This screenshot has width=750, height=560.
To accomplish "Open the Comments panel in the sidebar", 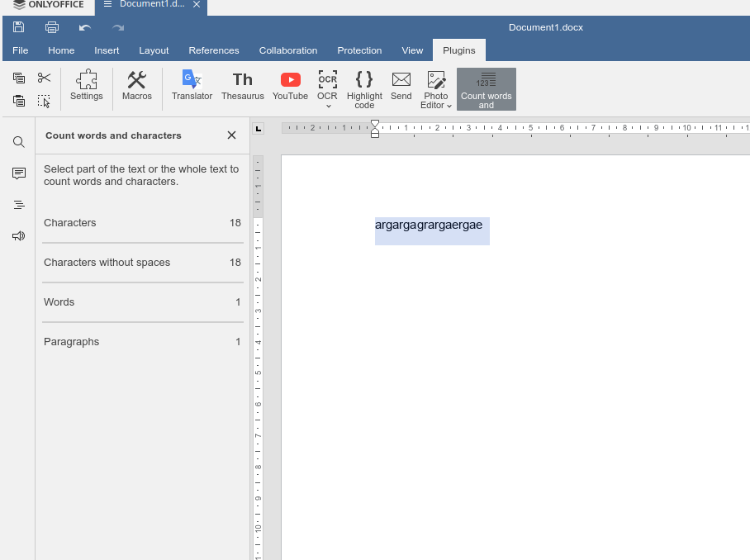I will (18, 173).
